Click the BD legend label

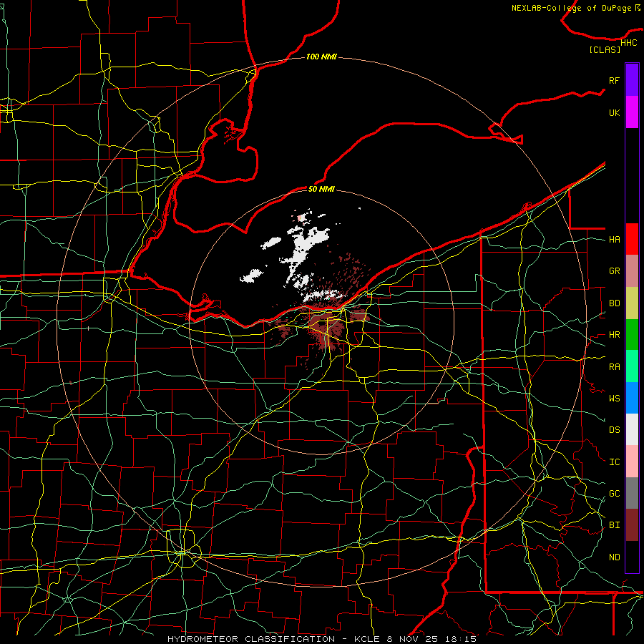[x=614, y=303]
